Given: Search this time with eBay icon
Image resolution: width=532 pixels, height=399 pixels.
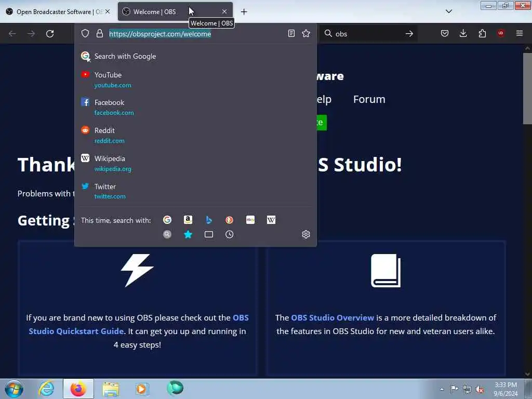Looking at the screenshot, I should 250,220.
